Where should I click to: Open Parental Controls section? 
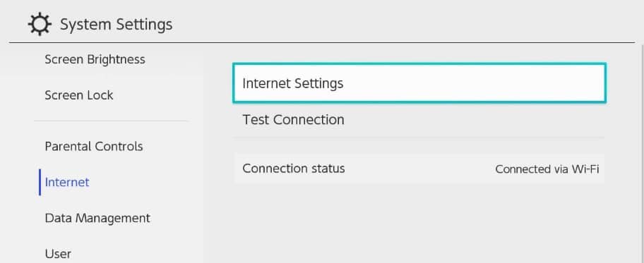coord(94,147)
